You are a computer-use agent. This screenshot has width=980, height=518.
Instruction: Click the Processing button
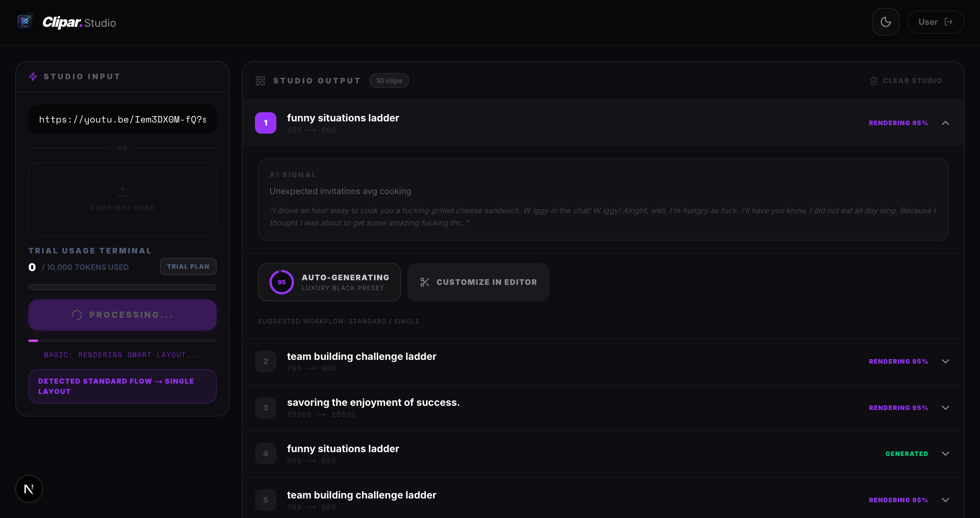pyautogui.click(x=122, y=315)
